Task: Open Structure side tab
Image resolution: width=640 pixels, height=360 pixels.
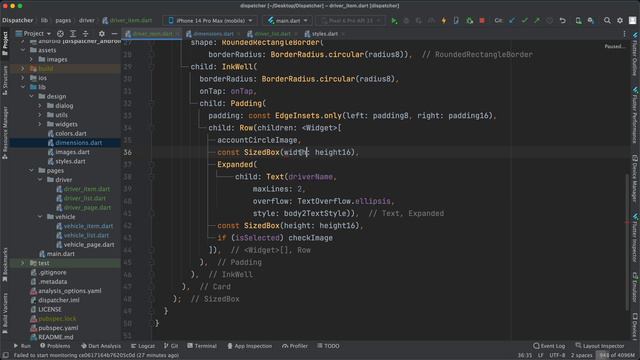Action: point(5,80)
